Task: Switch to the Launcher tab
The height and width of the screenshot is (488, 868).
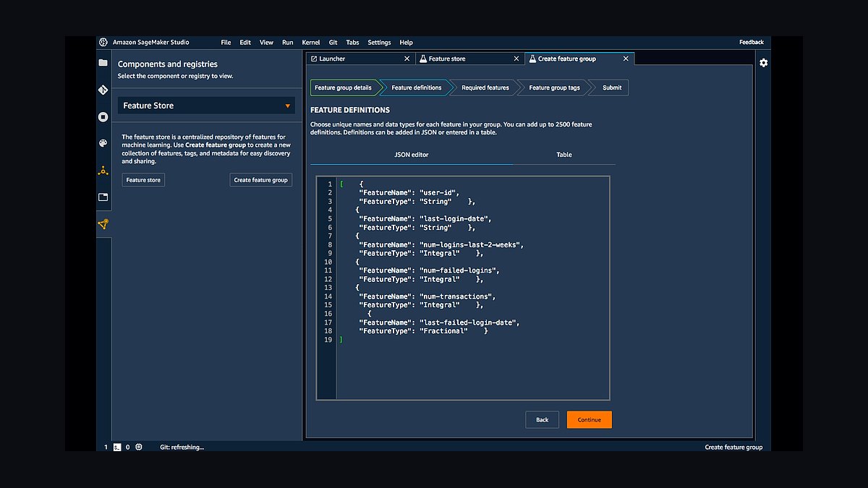Action: [x=359, y=59]
